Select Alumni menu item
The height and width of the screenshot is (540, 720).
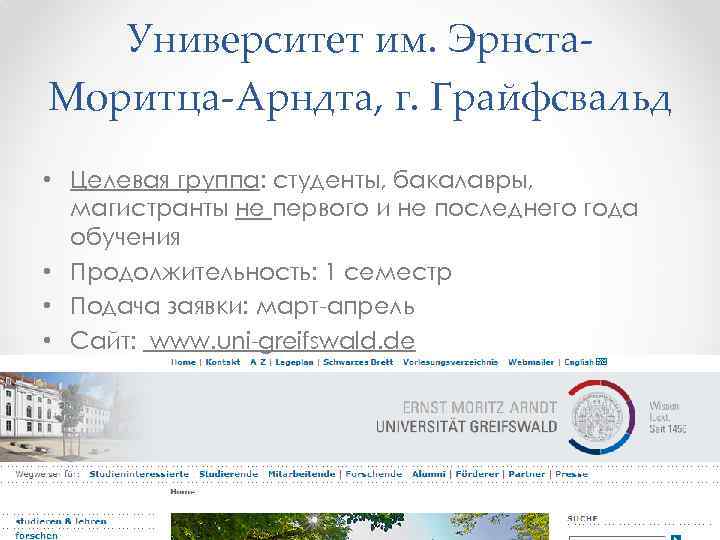click(x=428, y=474)
